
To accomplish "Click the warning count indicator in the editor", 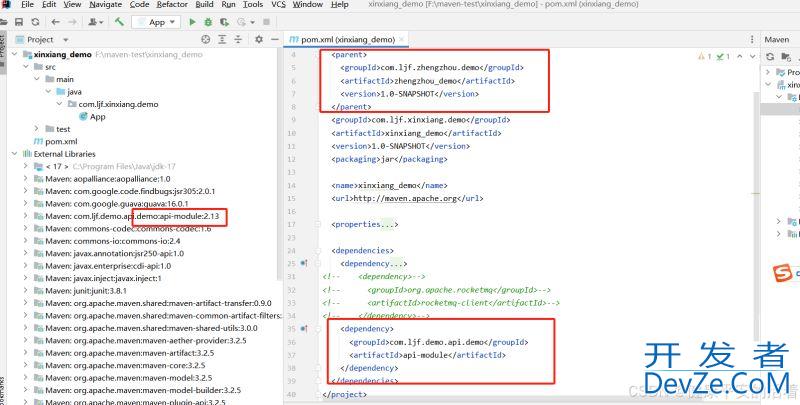I will coord(705,56).
